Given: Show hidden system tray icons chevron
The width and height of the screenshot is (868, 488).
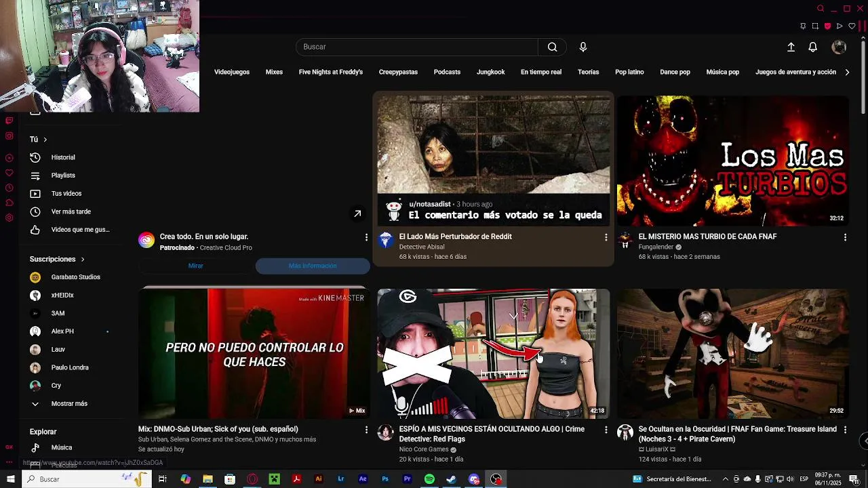Looking at the screenshot, I should point(726,479).
